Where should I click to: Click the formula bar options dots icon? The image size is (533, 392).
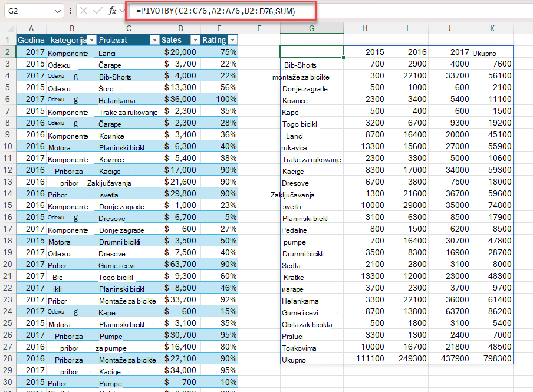[x=70, y=11]
